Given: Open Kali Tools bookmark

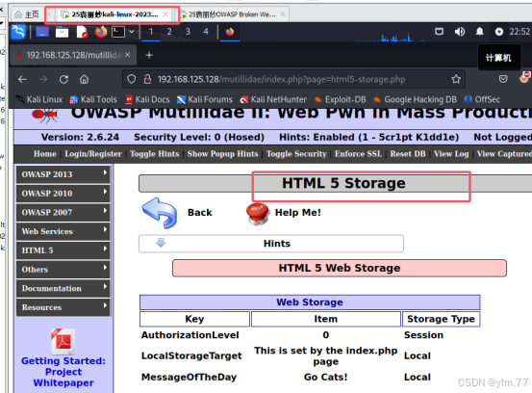Looking at the screenshot, I should point(93,99).
